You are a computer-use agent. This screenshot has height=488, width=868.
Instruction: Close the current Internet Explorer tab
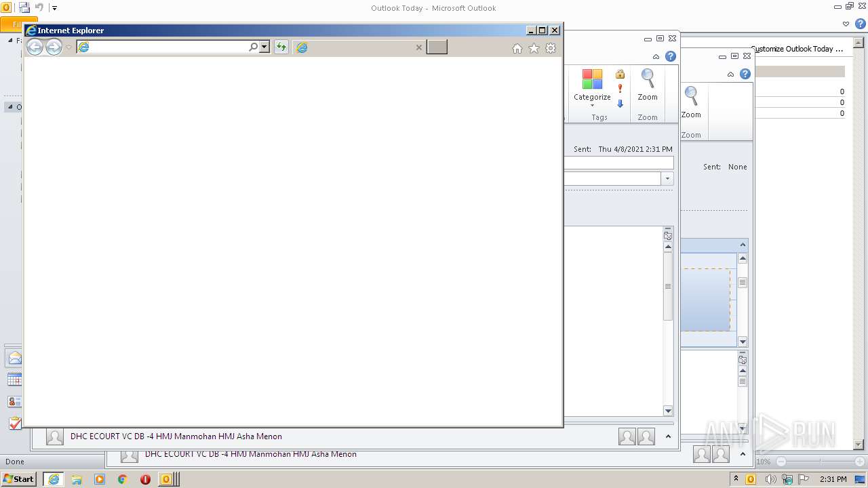pos(418,47)
